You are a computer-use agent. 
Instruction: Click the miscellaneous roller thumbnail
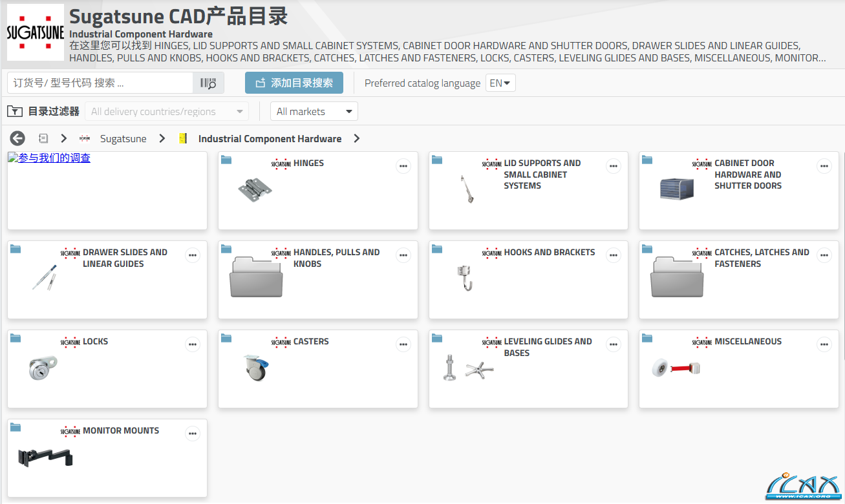click(676, 368)
